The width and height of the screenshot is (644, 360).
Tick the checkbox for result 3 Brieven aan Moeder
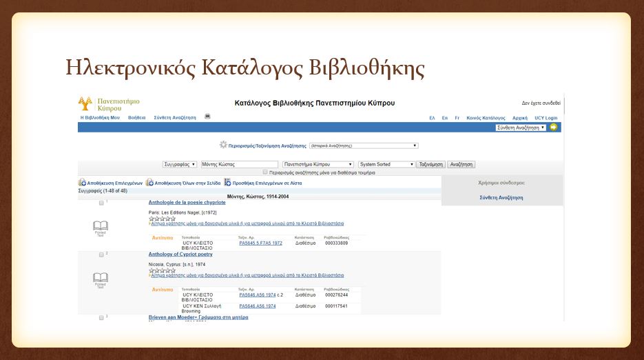coord(101,318)
